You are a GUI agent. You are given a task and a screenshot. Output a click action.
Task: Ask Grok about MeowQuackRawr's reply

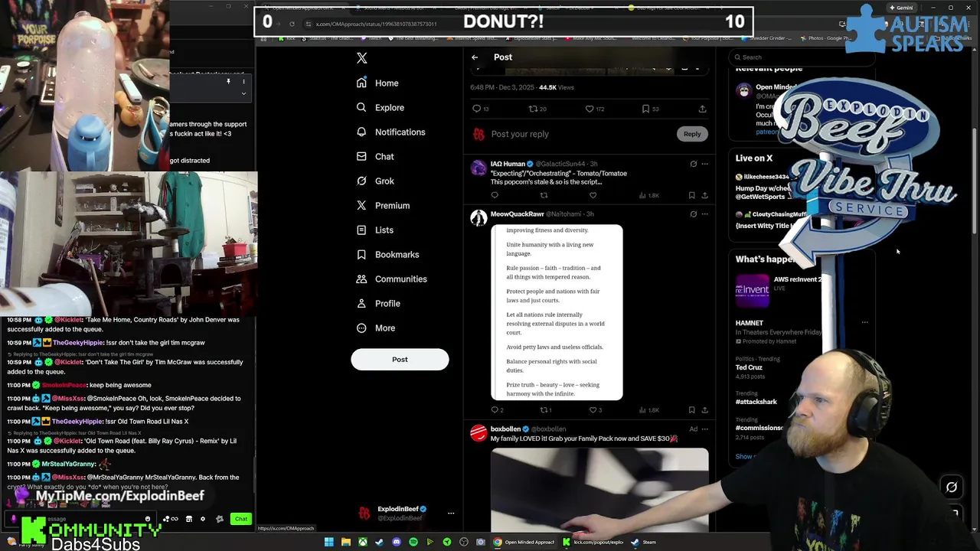pyautogui.click(x=694, y=214)
